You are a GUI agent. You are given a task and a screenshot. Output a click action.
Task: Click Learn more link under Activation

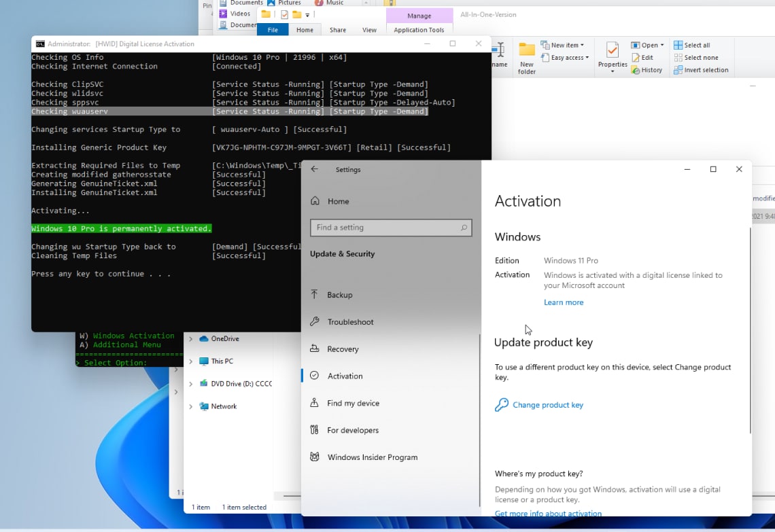(x=564, y=302)
